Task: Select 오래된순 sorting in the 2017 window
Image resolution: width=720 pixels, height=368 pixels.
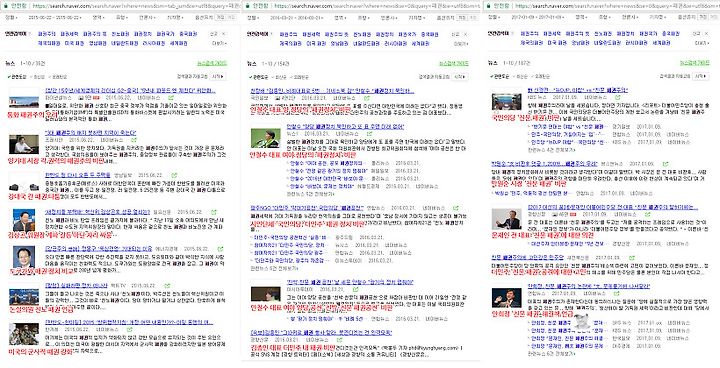Action: pyautogui.click(x=540, y=77)
